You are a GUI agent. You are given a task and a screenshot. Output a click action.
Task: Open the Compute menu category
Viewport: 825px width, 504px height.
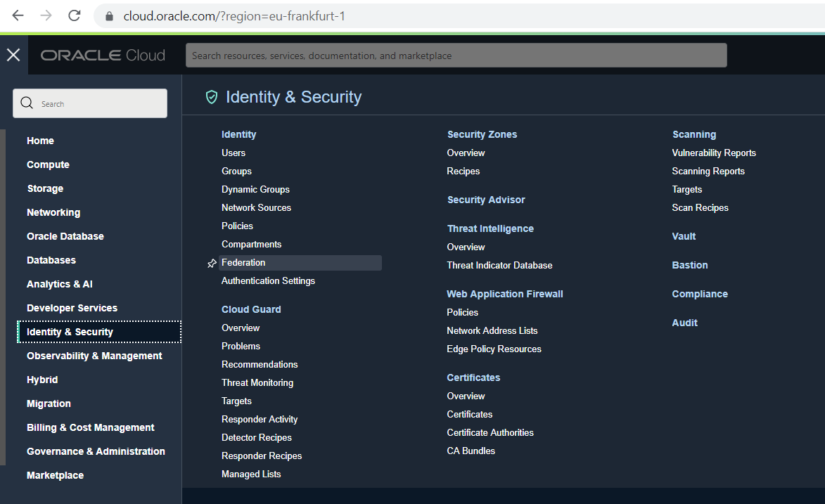[48, 164]
